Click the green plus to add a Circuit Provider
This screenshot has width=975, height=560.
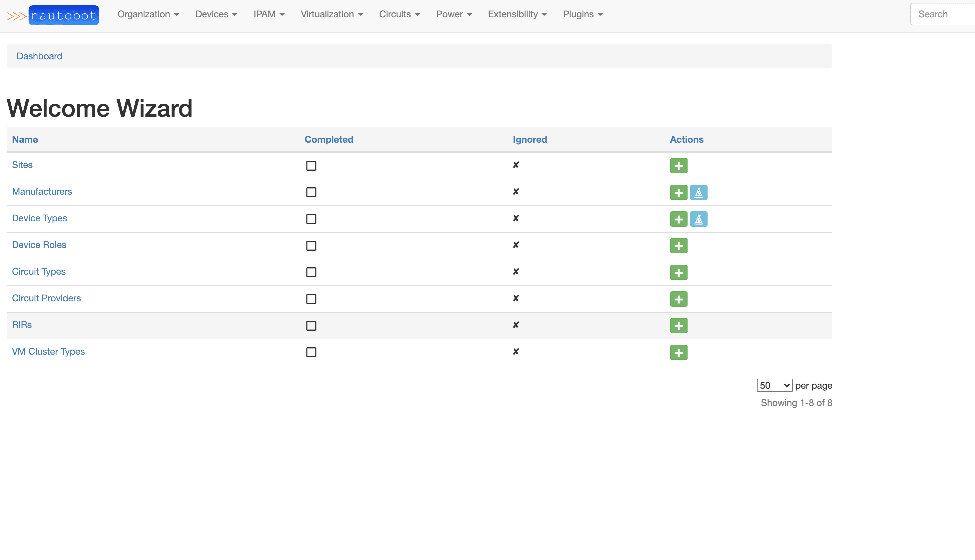point(679,299)
